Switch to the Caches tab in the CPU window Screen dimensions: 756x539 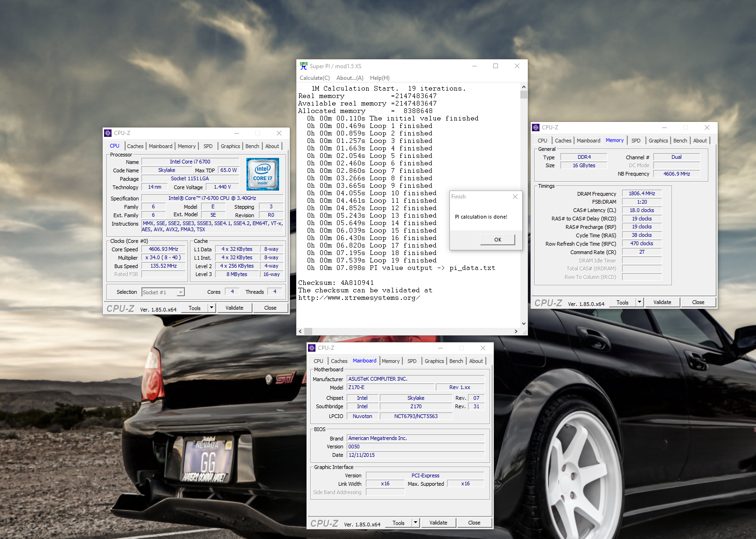[135, 146]
